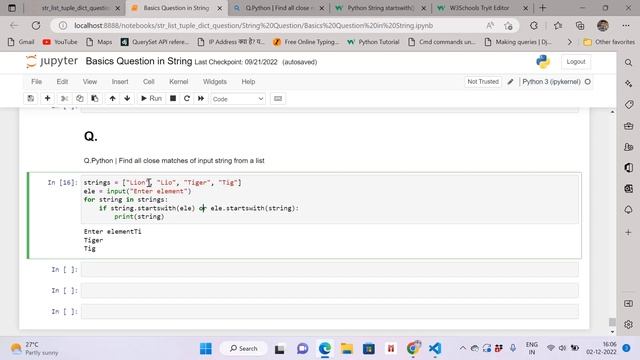Open the File menu
640x360 pixels.
pyautogui.click(x=36, y=82)
